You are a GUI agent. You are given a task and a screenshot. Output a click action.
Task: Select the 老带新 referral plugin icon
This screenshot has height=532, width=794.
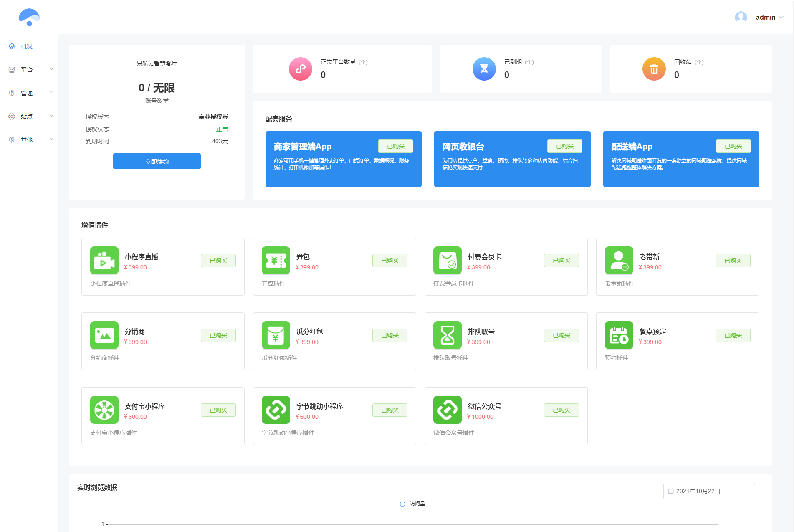pos(619,260)
